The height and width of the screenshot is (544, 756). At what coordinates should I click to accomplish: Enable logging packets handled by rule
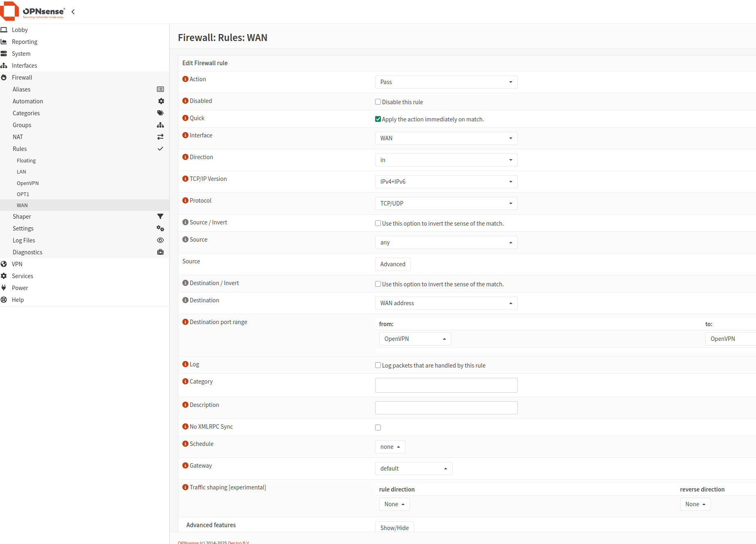(x=378, y=366)
